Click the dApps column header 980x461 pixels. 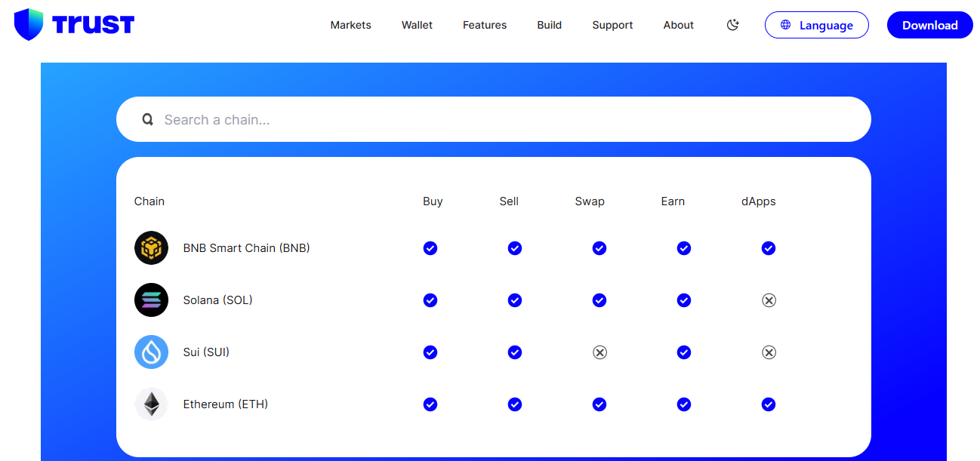[x=758, y=201]
